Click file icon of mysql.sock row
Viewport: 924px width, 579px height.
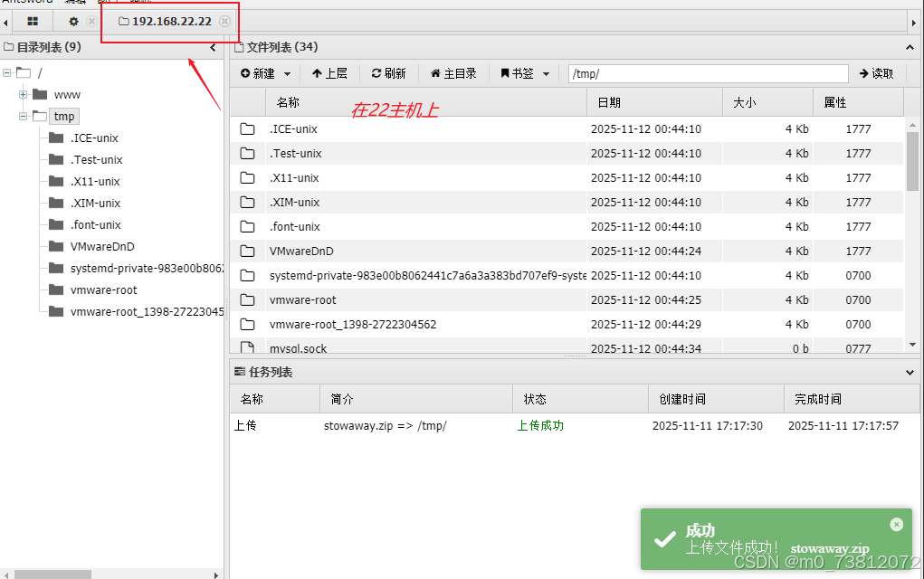coord(247,347)
